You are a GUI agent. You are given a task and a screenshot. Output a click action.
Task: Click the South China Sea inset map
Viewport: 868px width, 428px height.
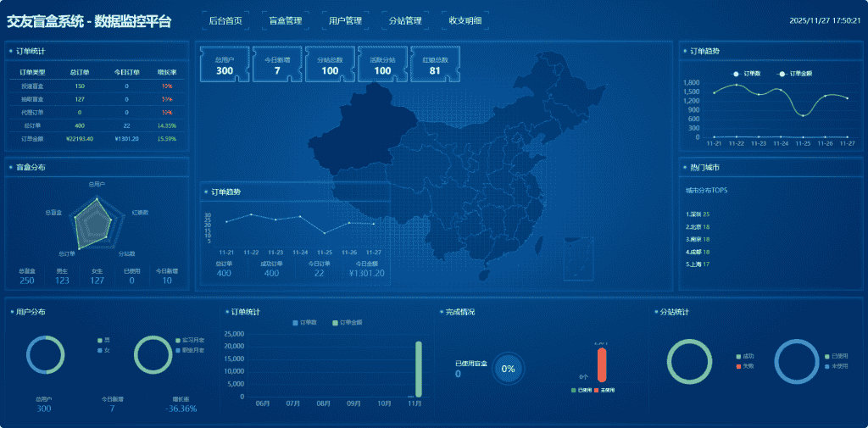(578, 259)
